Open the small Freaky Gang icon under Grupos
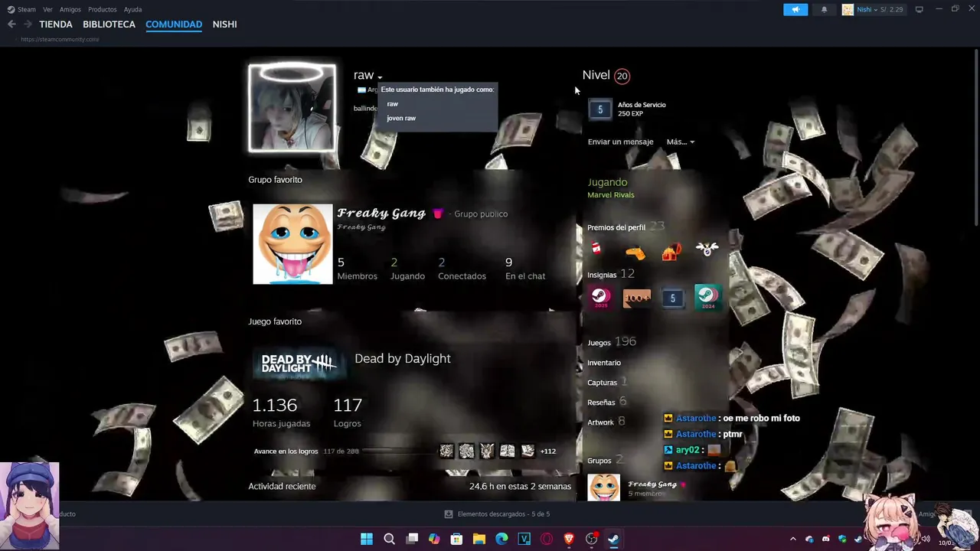 (x=603, y=487)
